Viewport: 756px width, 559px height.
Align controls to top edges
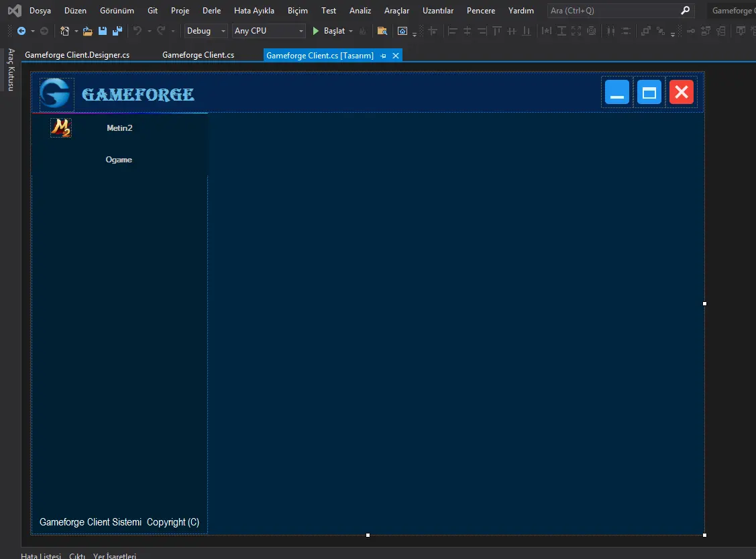pos(496,31)
